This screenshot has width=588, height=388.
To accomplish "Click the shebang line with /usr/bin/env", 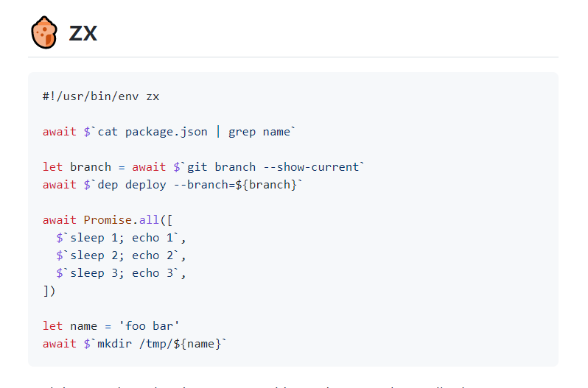I will pyautogui.click(x=101, y=96).
